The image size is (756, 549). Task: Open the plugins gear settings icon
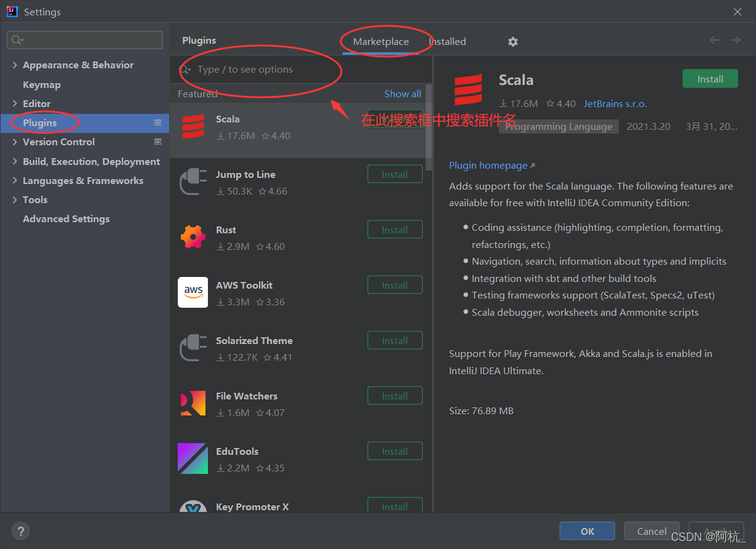point(513,42)
